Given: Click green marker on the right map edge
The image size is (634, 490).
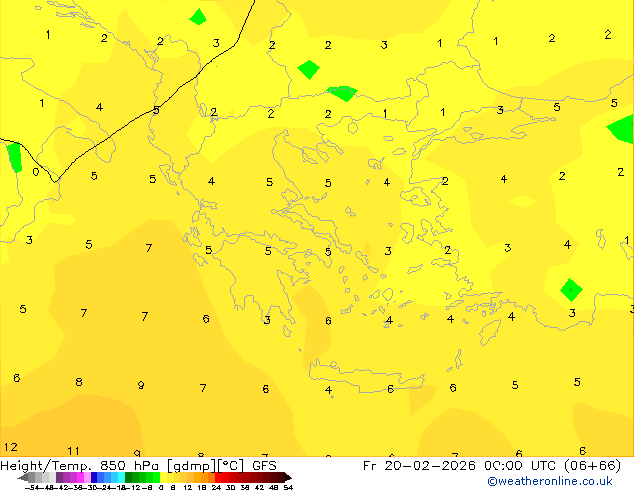Looking at the screenshot, I should pyautogui.click(x=622, y=129).
